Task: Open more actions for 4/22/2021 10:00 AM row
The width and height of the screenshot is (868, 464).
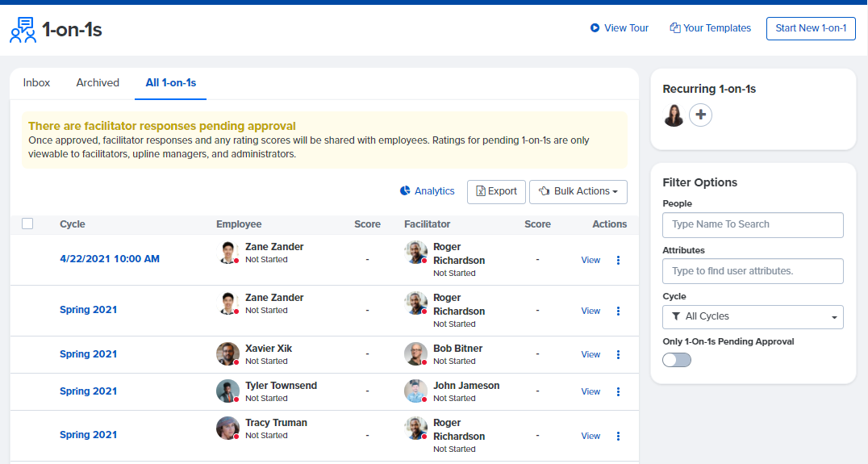Action: pos(619,260)
